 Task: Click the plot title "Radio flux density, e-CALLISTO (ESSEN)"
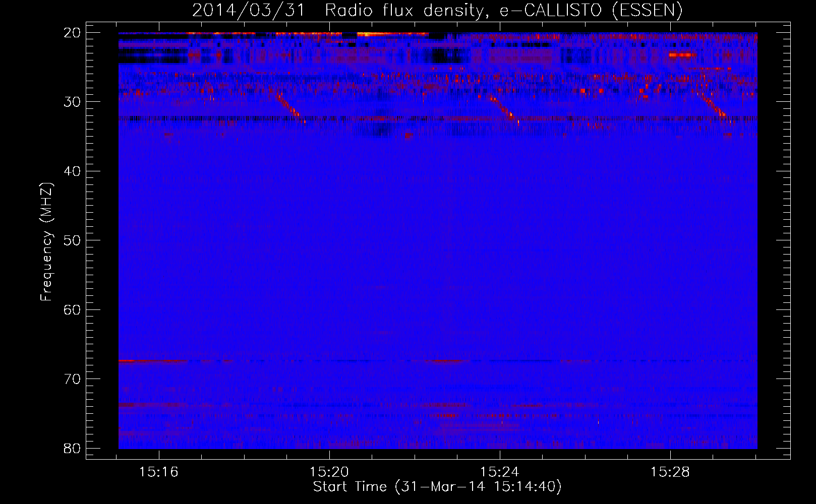pos(503,11)
